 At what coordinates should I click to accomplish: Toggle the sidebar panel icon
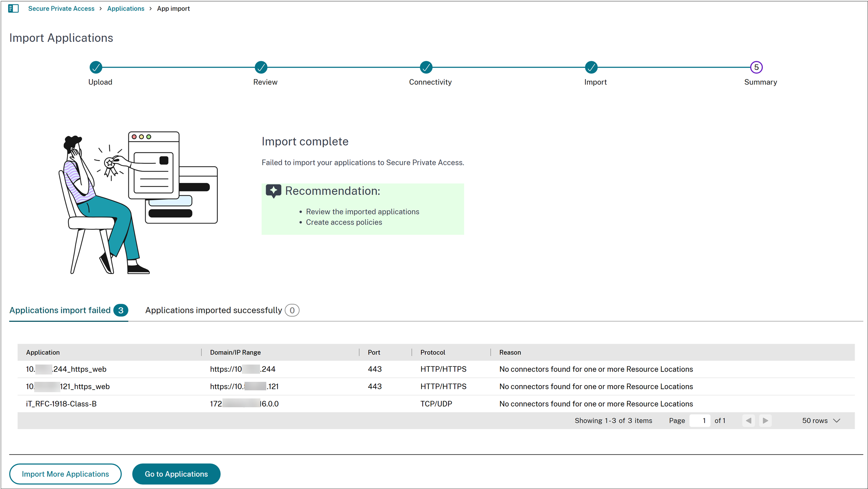click(13, 8)
